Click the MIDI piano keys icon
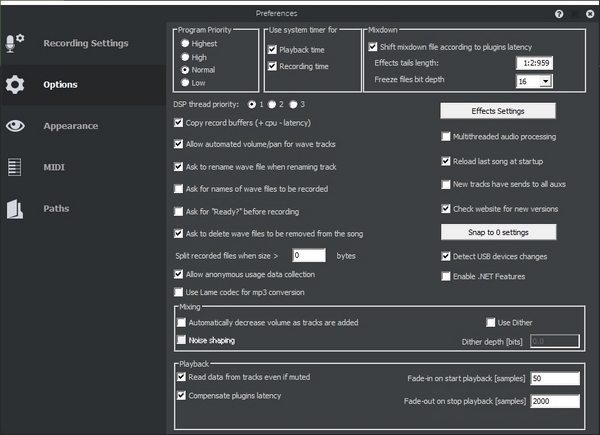The width and height of the screenshot is (600, 435). click(15, 167)
